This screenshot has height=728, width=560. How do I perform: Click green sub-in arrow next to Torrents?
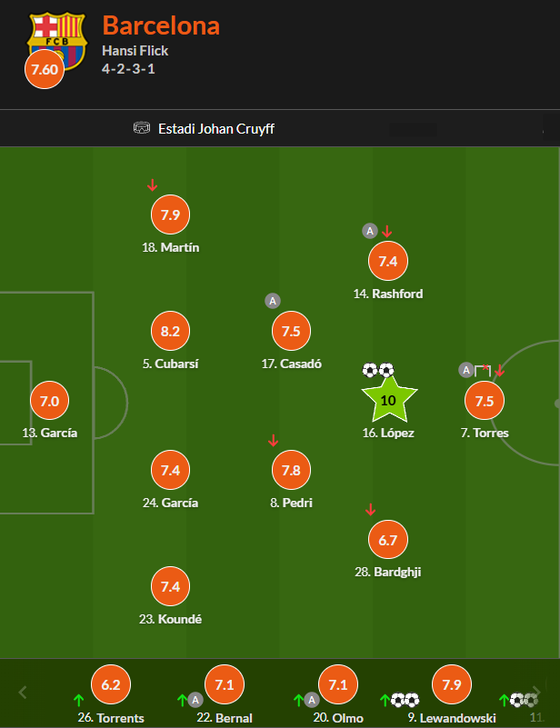[79, 700]
